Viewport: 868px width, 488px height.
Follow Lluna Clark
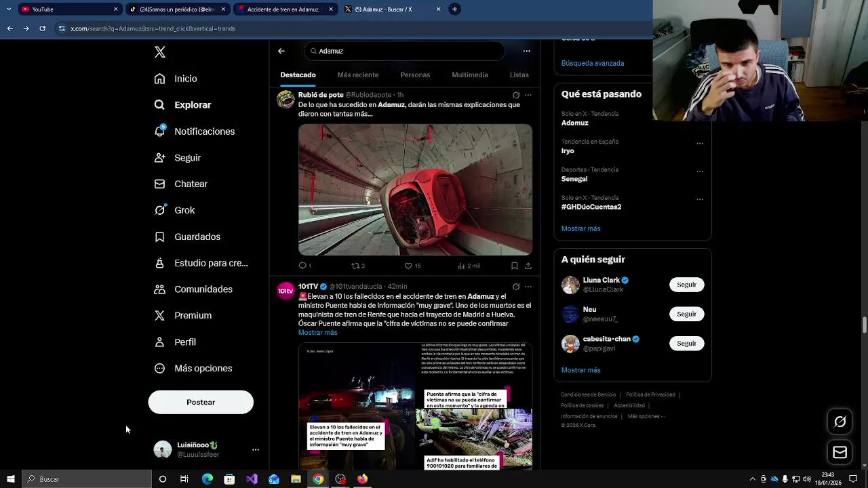686,285
